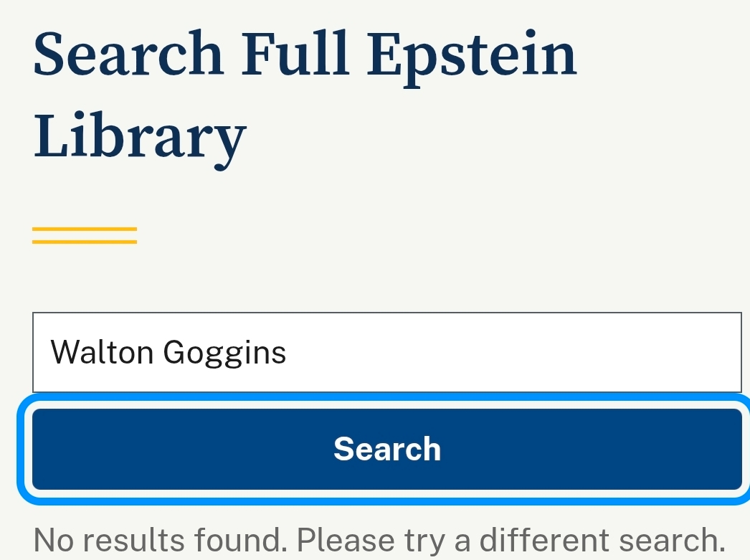Screen dimensions: 750x560
Task: Click the right end of the Search button
Action: tap(717, 449)
